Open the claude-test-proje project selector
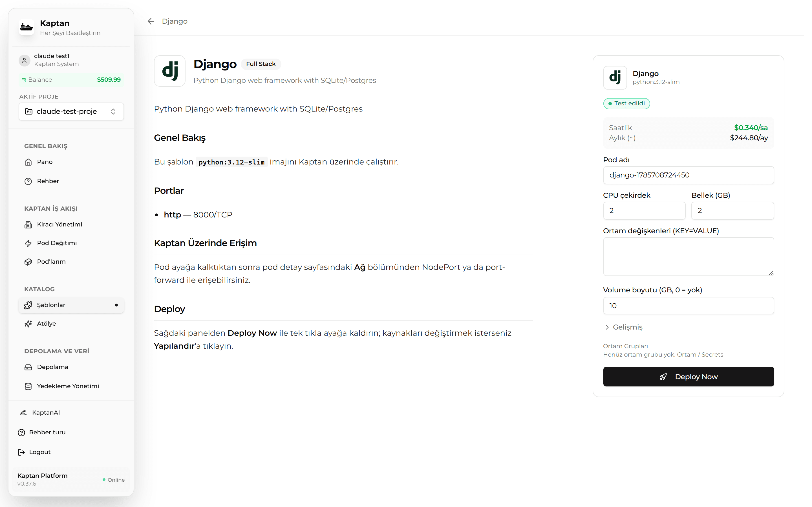This screenshot has width=812, height=507. [x=71, y=111]
